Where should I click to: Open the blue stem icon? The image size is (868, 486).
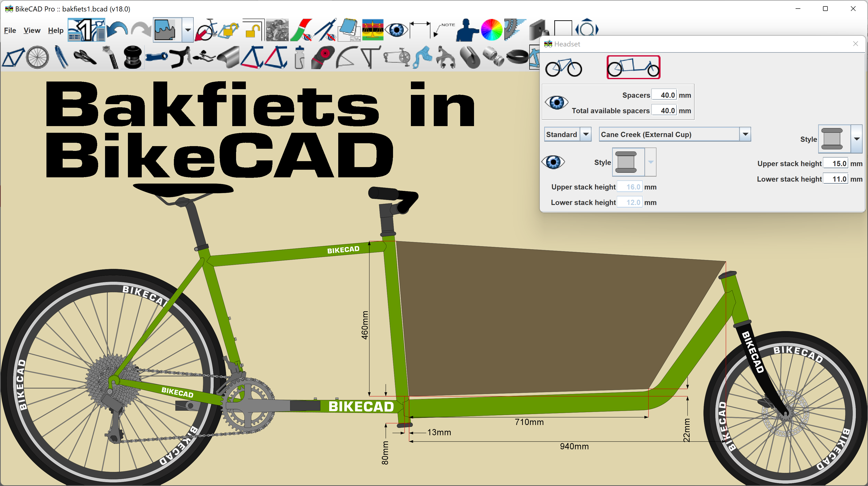pyautogui.click(x=157, y=57)
